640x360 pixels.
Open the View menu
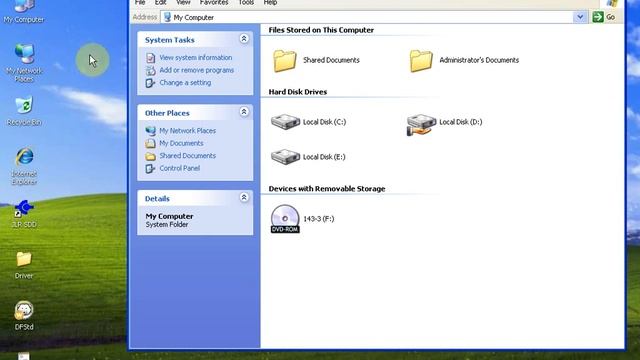(x=183, y=2)
